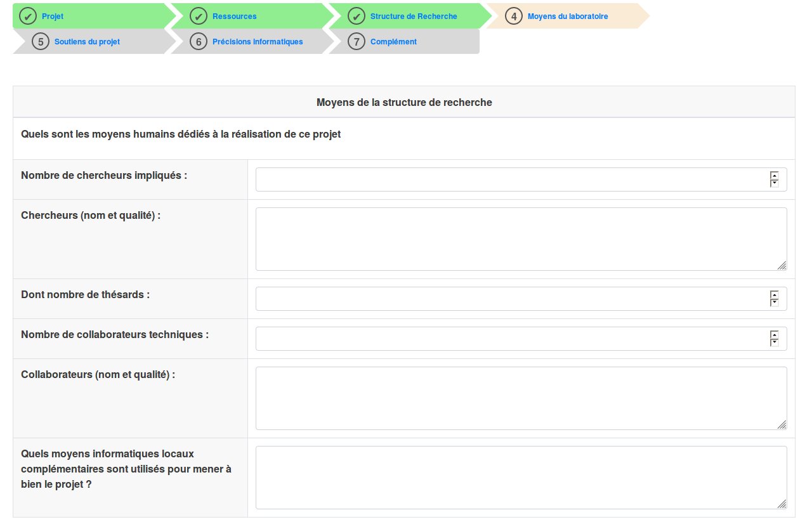The image size is (812, 522).
Task: Decrement the nombre de thésards value
Action: [774, 303]
